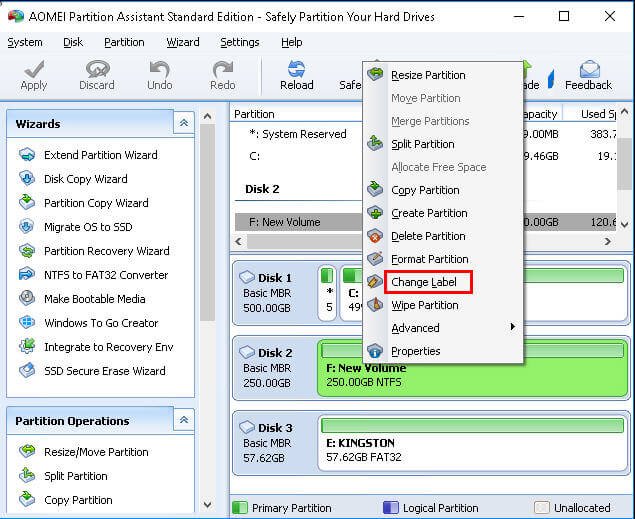The image size is (635, 519).
Task: Click the Delete Partition context menu icon
Action: pyautogui.click(x=375, y=236)
